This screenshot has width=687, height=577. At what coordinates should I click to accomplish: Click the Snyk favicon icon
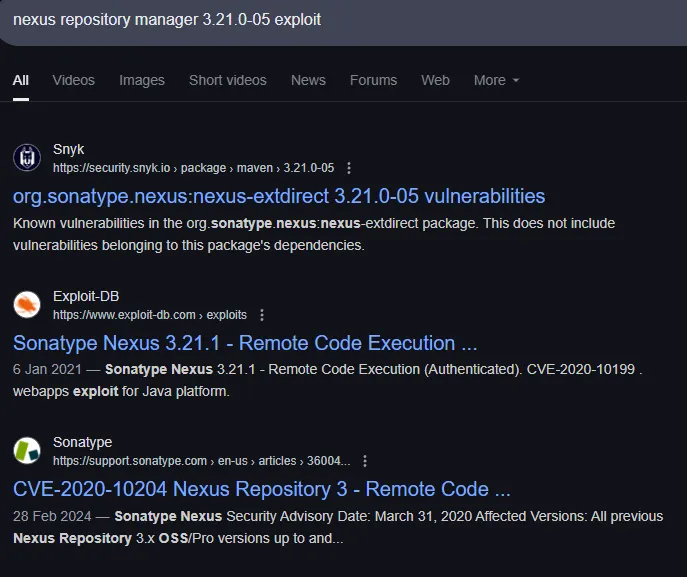click(27, 158)
